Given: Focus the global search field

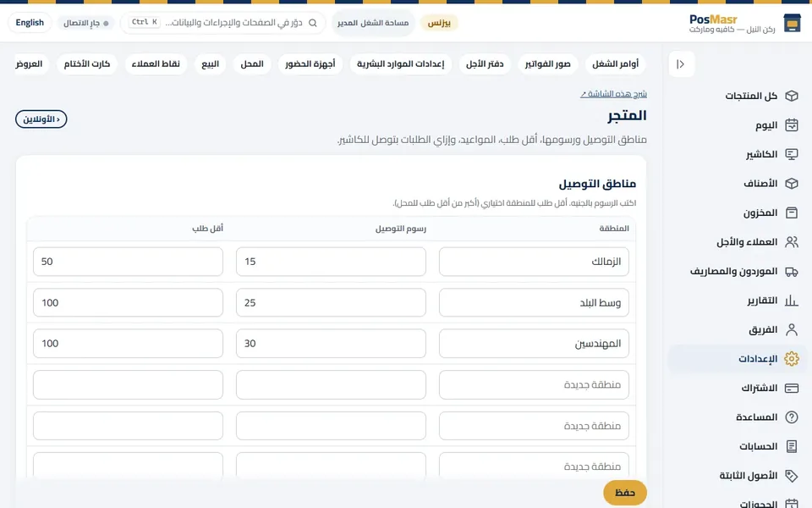Looking at the screenshot, I should tap(222, 23).
